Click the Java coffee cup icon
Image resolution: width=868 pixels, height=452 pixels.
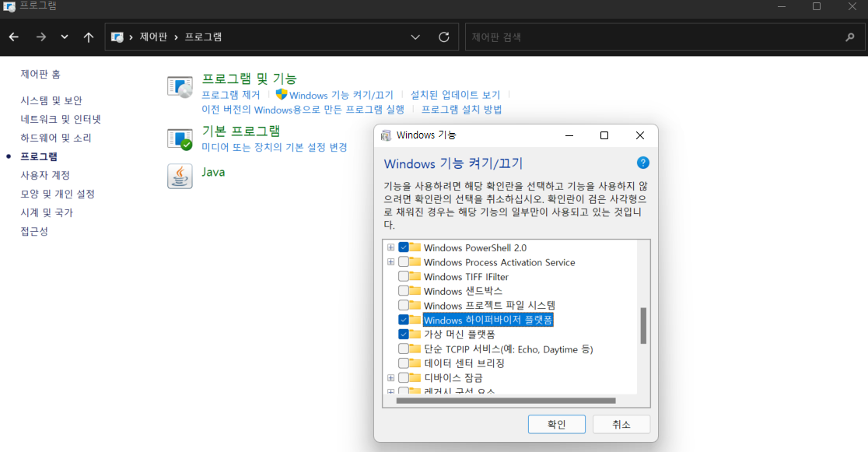pyautogui.click(x=180, y=176)
